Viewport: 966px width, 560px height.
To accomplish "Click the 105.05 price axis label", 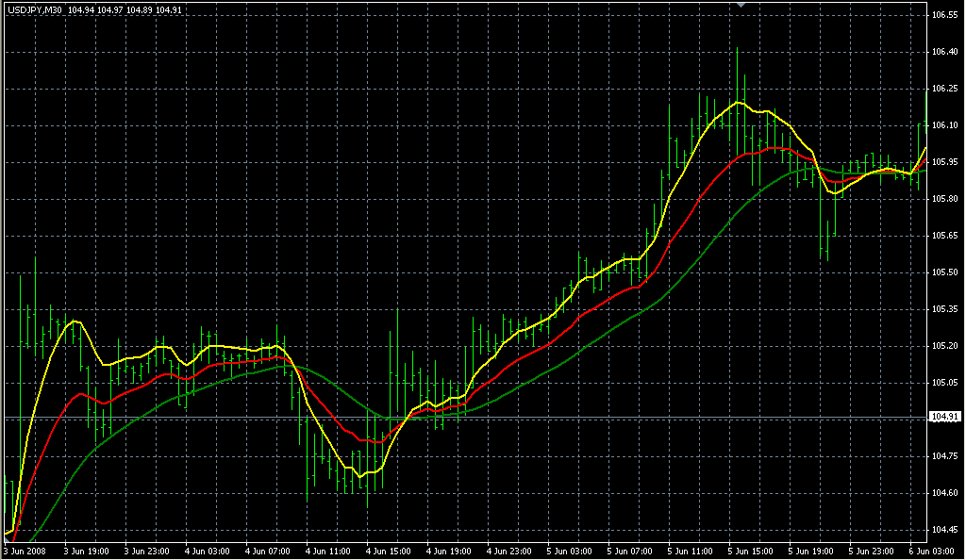I will pyautogui.click(x=944, y=383).
